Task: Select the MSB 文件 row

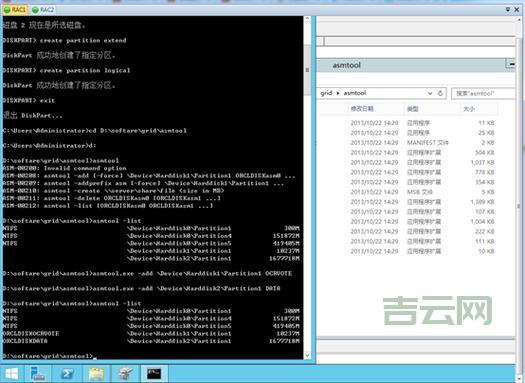Action: click(x=408, y=192)
